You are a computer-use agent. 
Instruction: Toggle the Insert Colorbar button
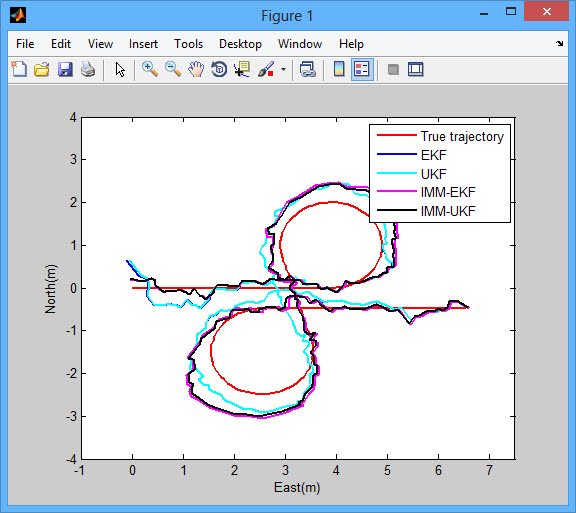tap(339, 69)
